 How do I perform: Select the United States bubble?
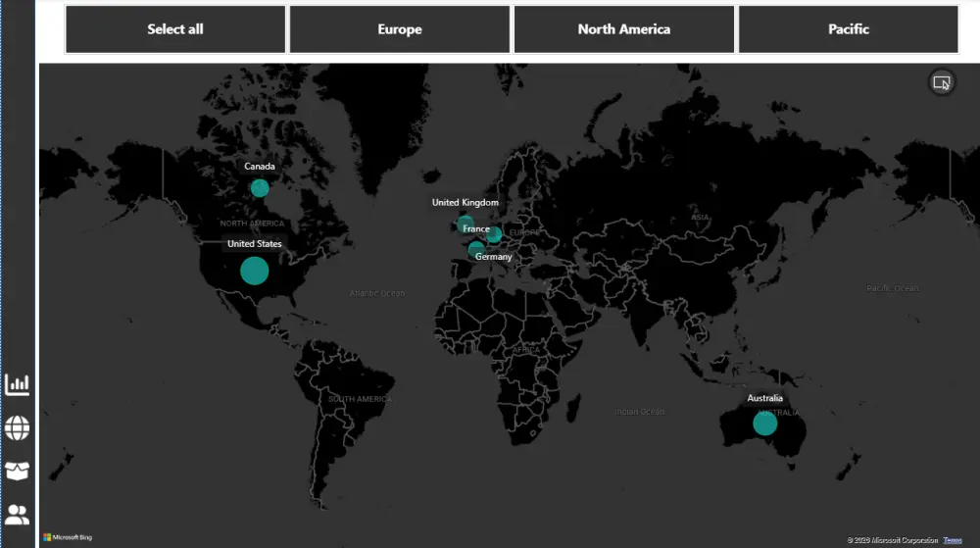point(255,271)
